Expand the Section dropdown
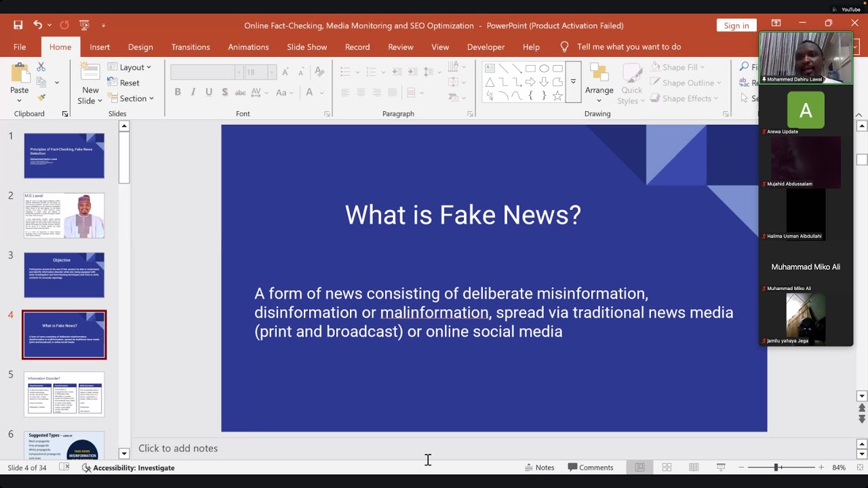Viewport: 868px width, 488px height. click(x=131, y=98)
